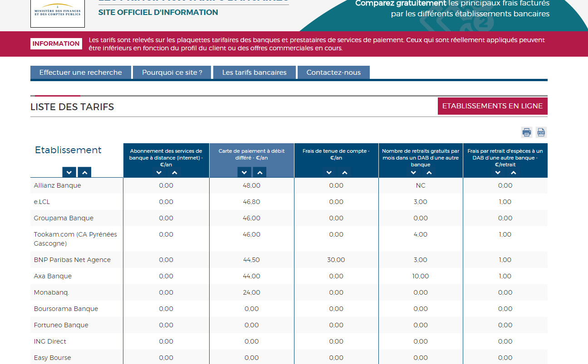The height and width of the screenshot is (364, 588).
Task: Open Contactez-nous tab
Action: pos(333,73)
